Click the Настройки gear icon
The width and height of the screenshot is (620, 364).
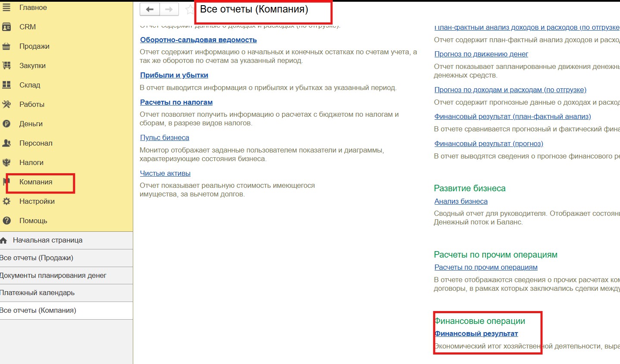pyautogui.click(x=6, y=201)
